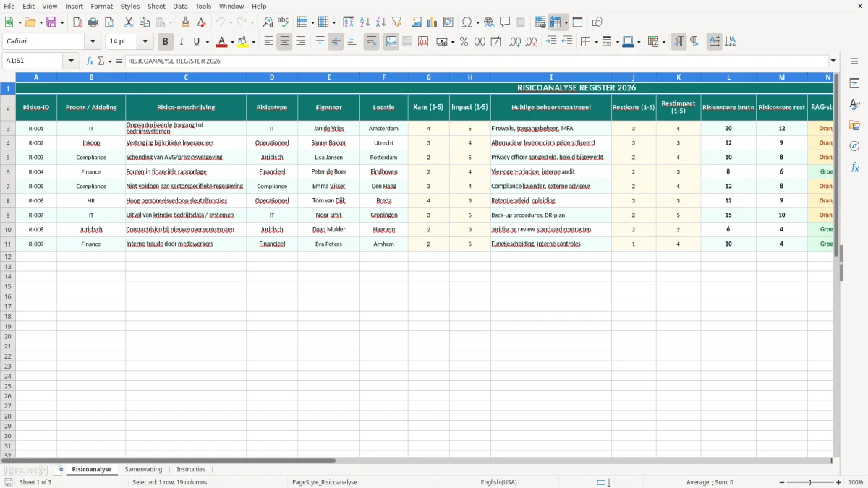868x488 pixels.
Task: Toggle Italic formatting button
Action: coord(182,42)
